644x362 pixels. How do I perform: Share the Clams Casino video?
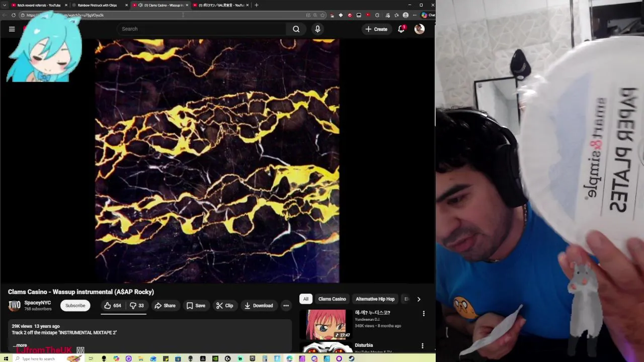(165, 306)
